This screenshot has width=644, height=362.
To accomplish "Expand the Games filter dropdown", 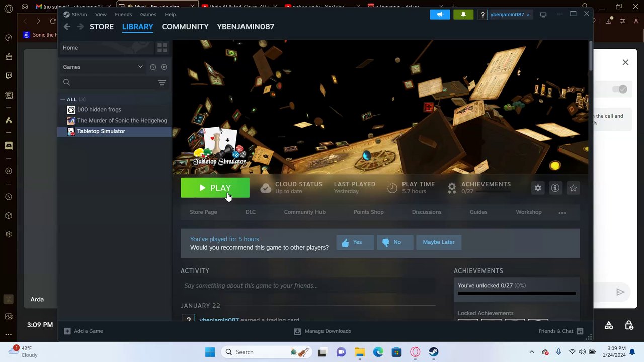I will click(x=103, y=67).
